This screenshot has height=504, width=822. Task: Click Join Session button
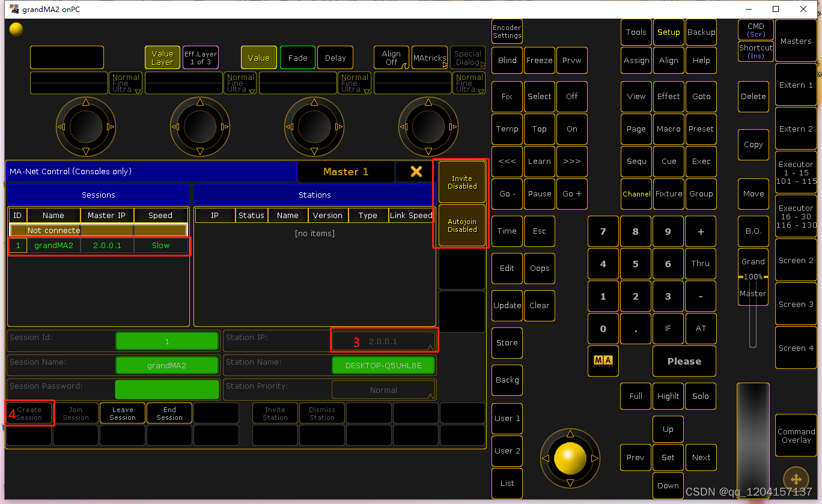pos(76,413)
